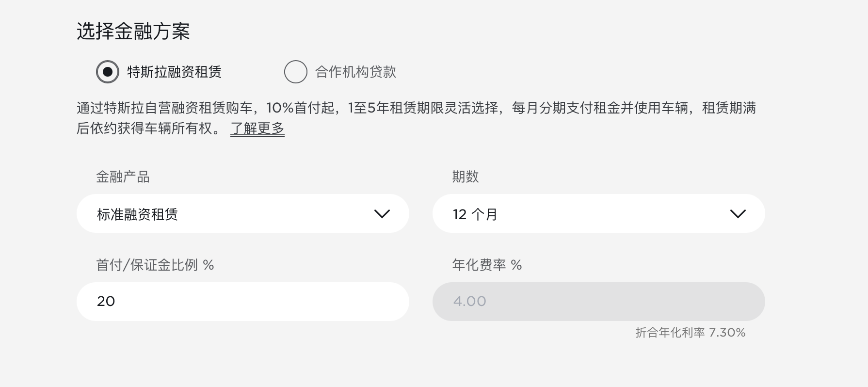Click the greyed-out 年化费率 4.00 field
Screen dimensions: 868x387
pyautogui.click(x=598, y=301)
